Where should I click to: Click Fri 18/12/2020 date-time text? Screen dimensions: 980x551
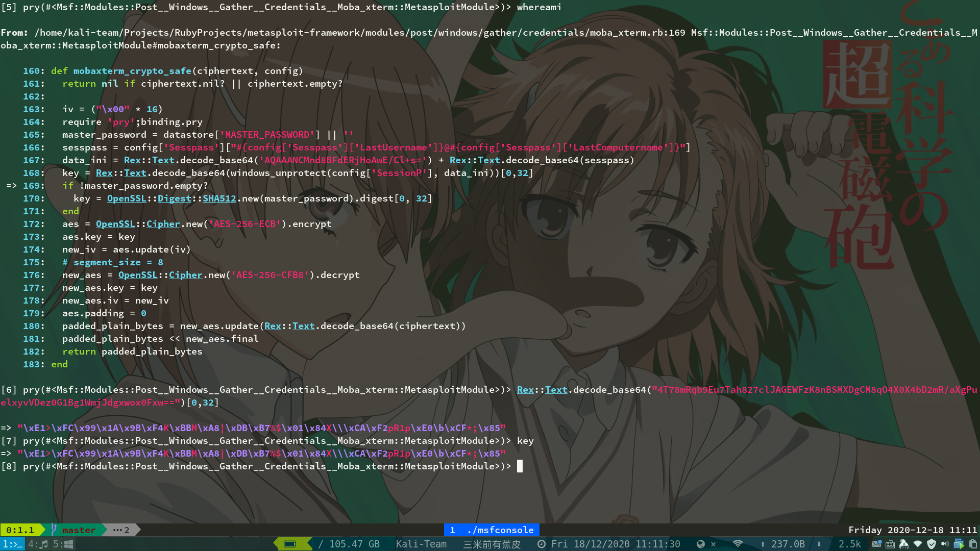616,544
